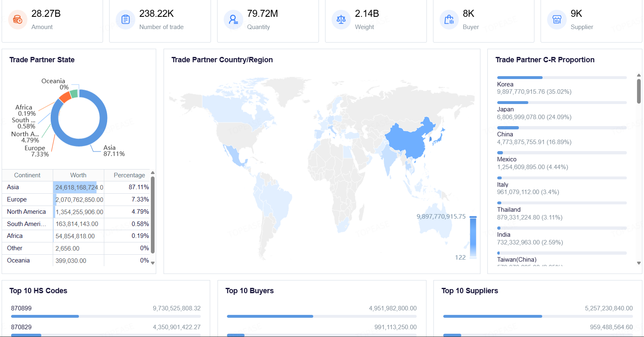This screenshot has width=644, height=337.
Task: Click the Top 10 Buyers heading
Action: [x=249, y=291]
